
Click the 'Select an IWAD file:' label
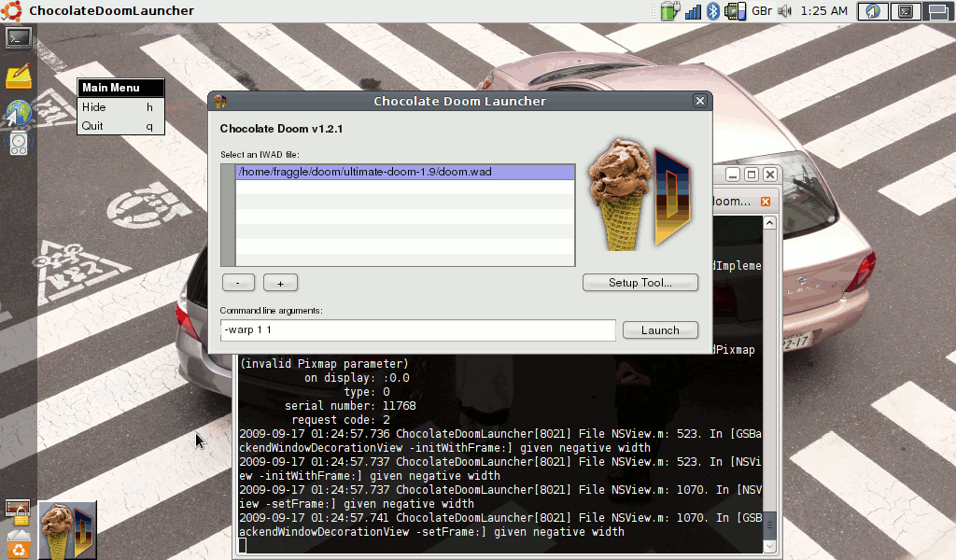pyautogui.click(x=260, y=155)
